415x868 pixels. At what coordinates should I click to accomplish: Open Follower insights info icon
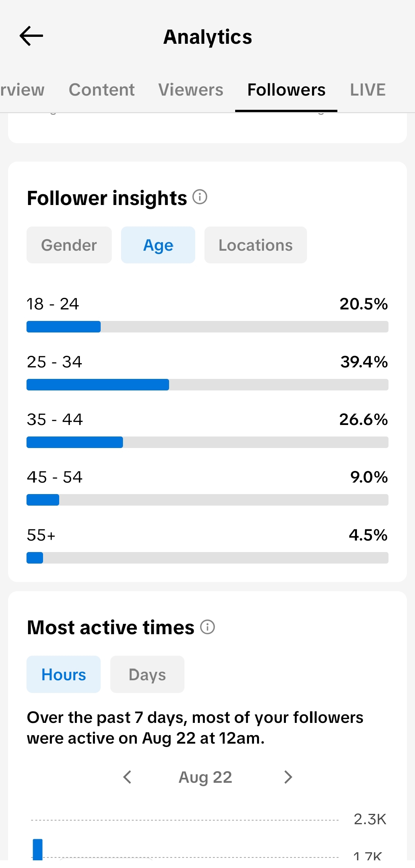point(200,197)
